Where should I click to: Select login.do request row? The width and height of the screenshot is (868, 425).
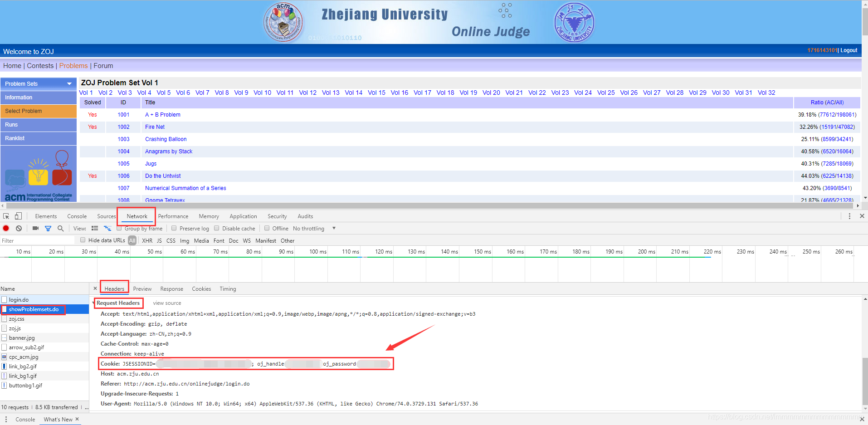[44, 300]
